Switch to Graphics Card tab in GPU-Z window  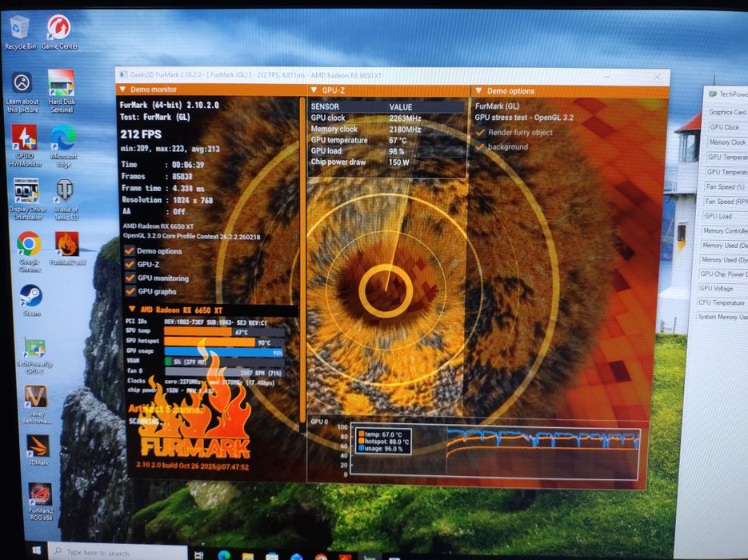click(x=726, y=112)
